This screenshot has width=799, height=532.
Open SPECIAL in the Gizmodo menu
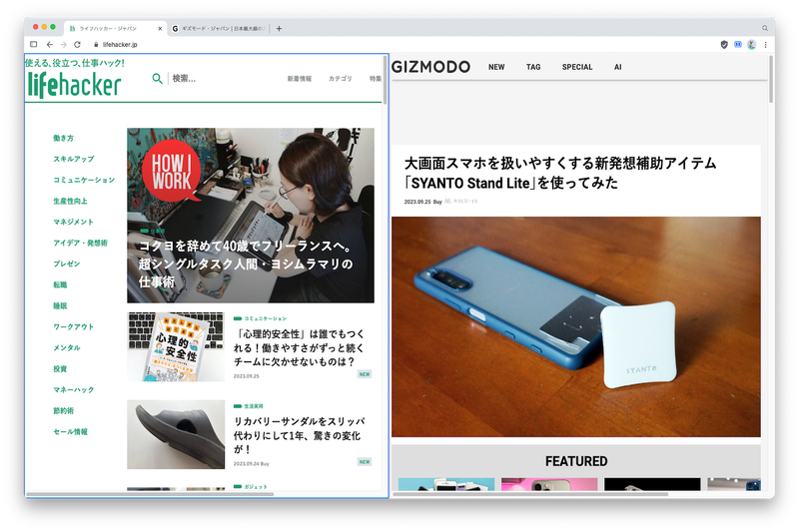click(x=577, y=67)
